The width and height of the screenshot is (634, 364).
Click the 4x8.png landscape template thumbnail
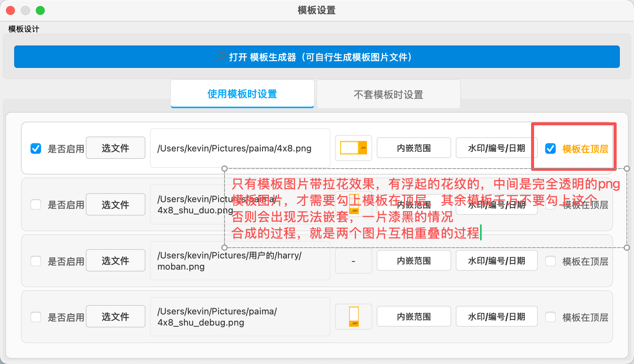point(353,148)
